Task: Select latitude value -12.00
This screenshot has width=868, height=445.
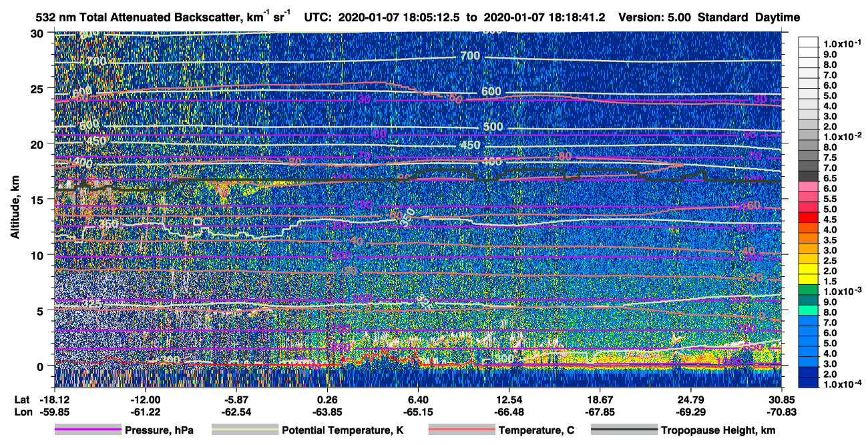Action: pos(145,399)
